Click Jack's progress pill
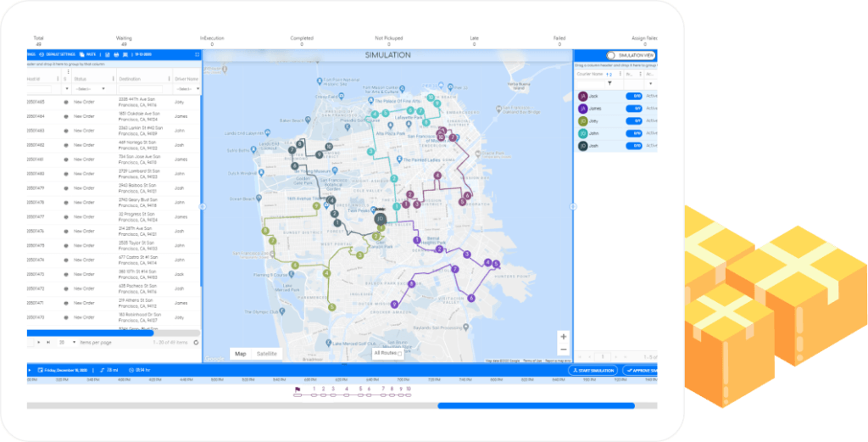The width and height of the screenshot is (868, 442). tap(634, 97)
